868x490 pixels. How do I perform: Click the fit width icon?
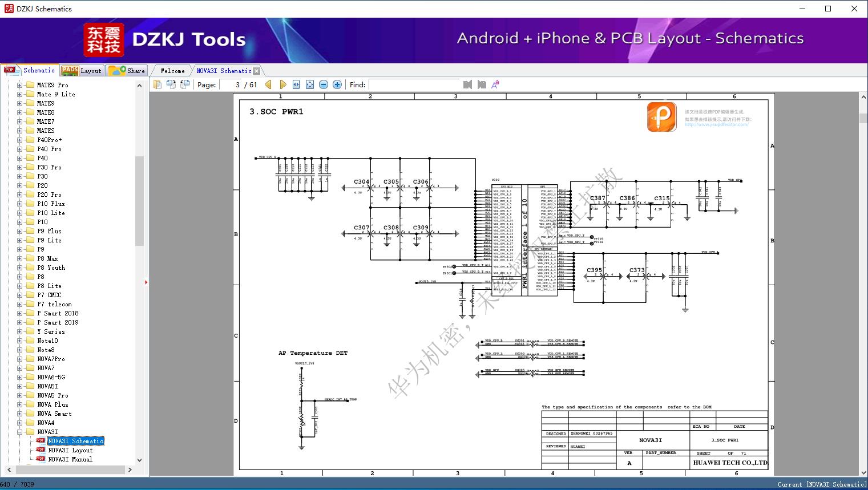coord(296,84)
